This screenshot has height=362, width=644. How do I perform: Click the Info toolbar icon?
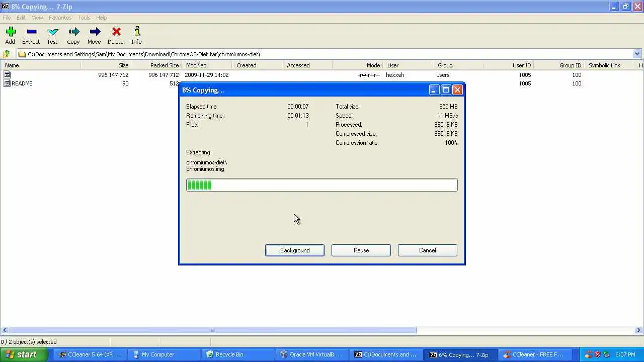pos(137,32)
